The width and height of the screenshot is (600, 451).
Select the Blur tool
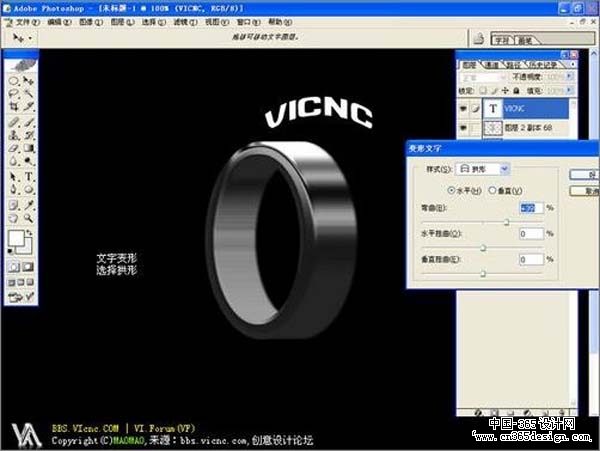tap(14, 161)
